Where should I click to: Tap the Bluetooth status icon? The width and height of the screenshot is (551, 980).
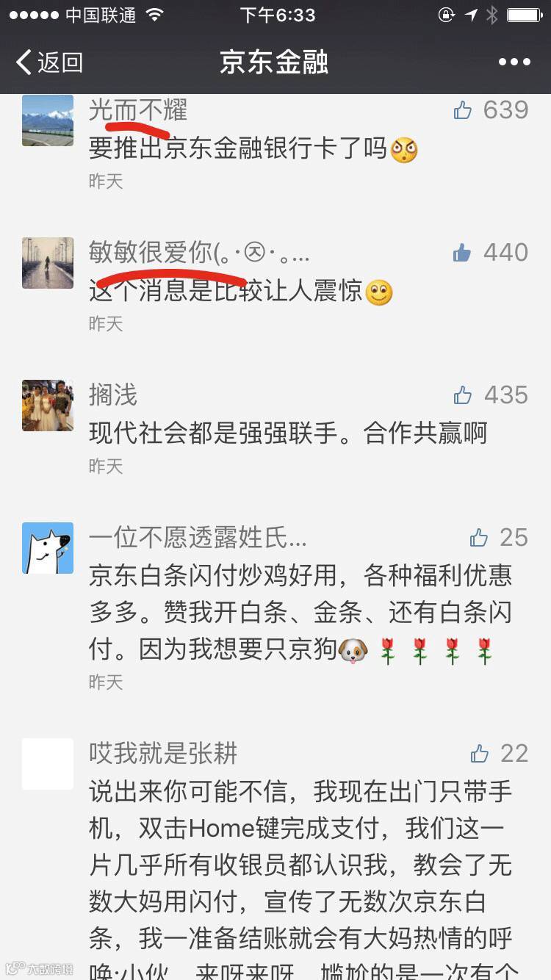tap(491, 15)
